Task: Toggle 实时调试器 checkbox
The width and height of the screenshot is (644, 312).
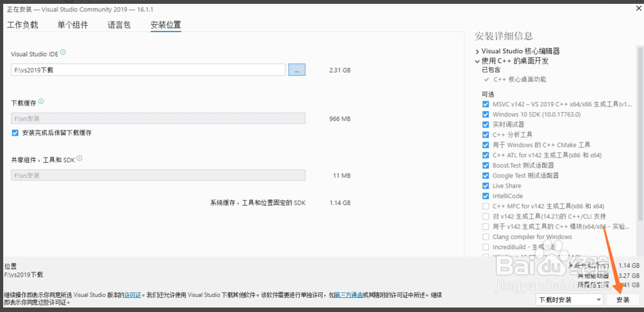Action: pyautogui.click(x=486, y=124)
